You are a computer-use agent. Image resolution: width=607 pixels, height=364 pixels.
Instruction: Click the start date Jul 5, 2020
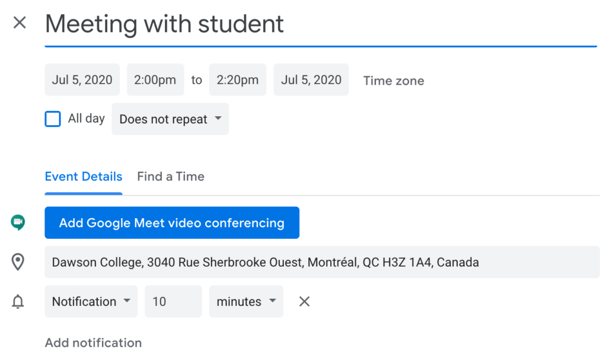pos(82,79)
